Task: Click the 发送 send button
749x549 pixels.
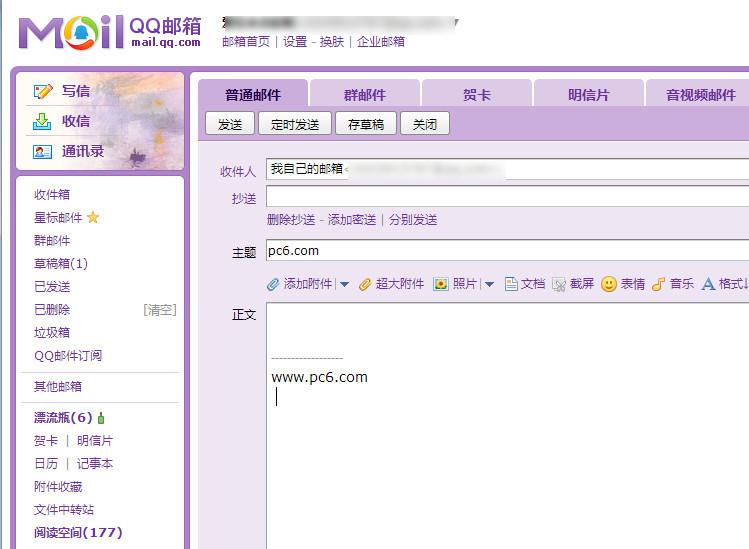Action: tap(230, 124)
